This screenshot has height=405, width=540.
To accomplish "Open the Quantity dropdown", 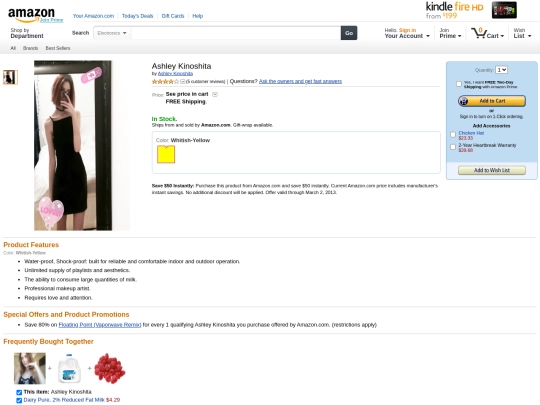I will (501, 70).
